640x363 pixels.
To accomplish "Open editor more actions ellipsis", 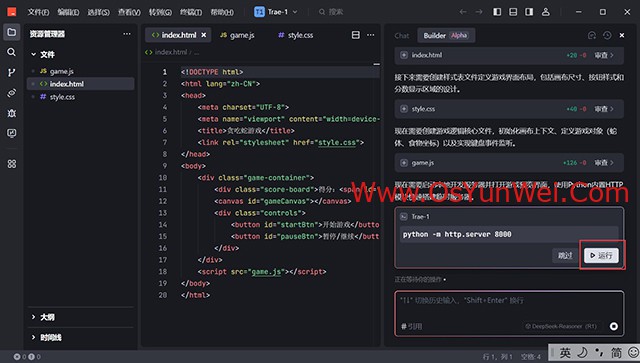I will click(371, 35).
